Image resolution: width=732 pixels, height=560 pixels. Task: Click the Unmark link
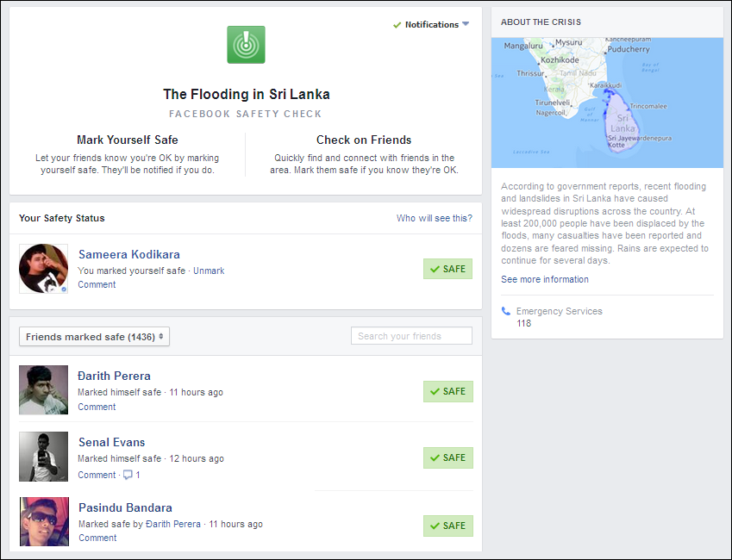click(x=209, y=271)
